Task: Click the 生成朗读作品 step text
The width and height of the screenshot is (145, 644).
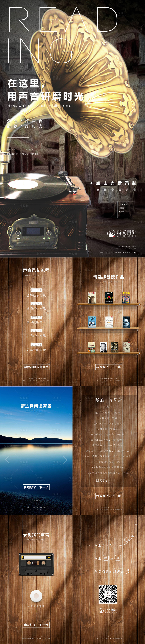Action: pos(36,336)
